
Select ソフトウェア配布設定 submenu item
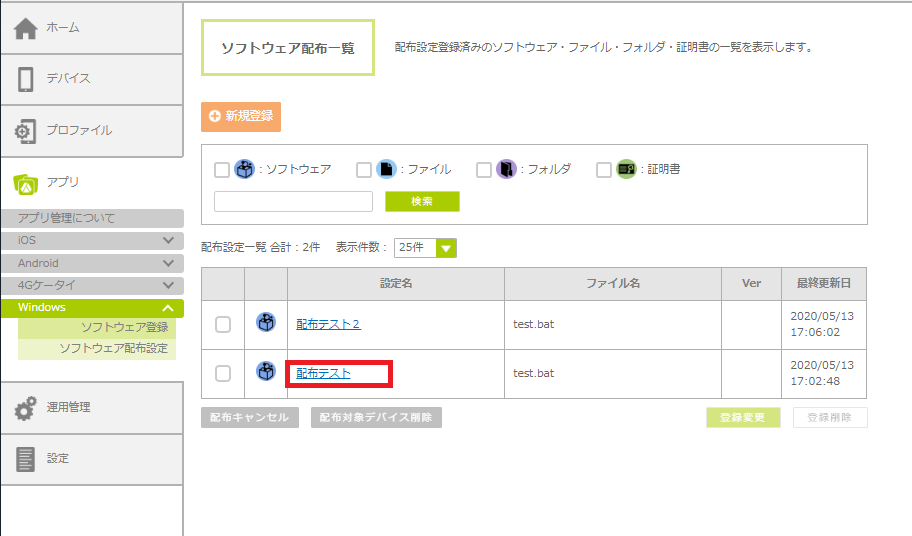click(x=113, y=349)
